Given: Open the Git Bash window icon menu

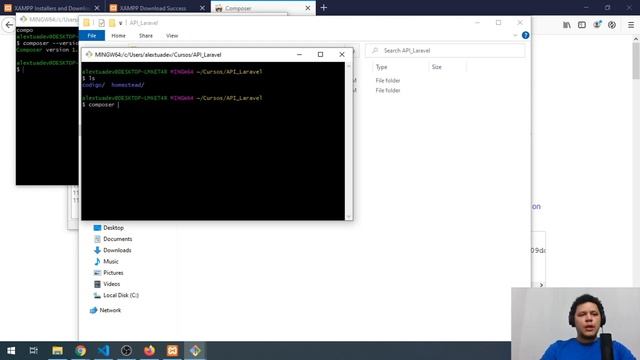Looking at the screenshot, I should tap(89, 54).
